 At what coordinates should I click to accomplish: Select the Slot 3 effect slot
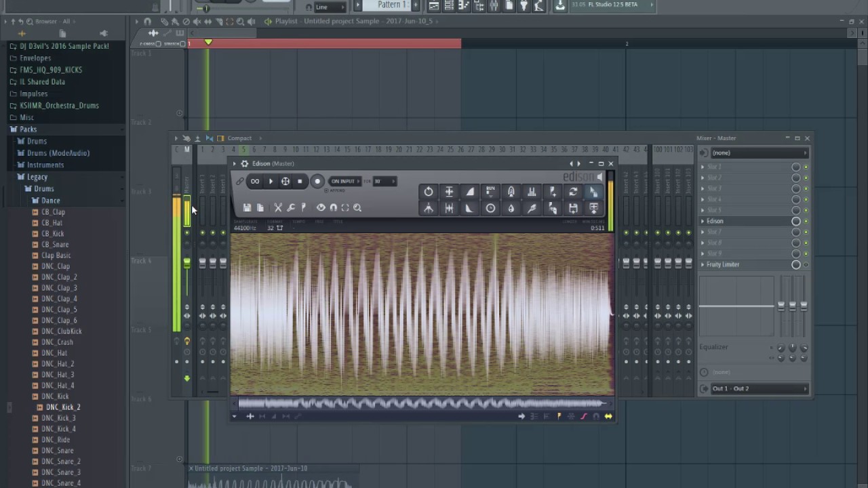coord(746,188)
